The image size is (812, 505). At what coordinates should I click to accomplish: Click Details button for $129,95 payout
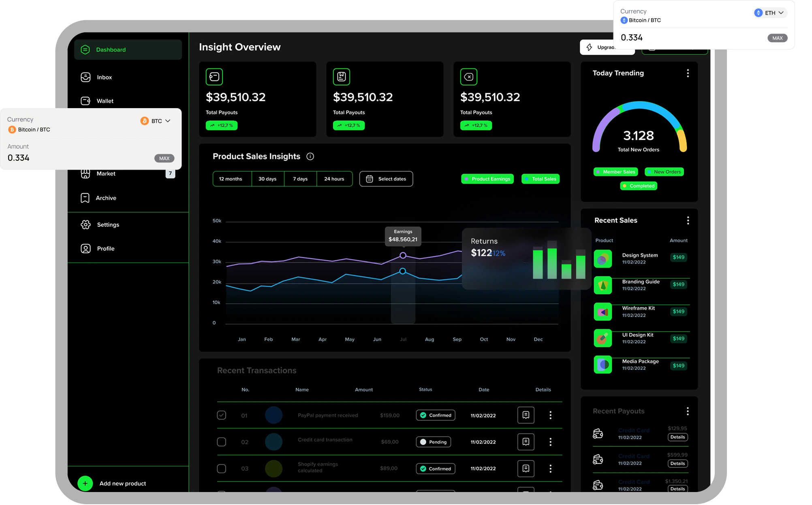click(x=677, y=437)
